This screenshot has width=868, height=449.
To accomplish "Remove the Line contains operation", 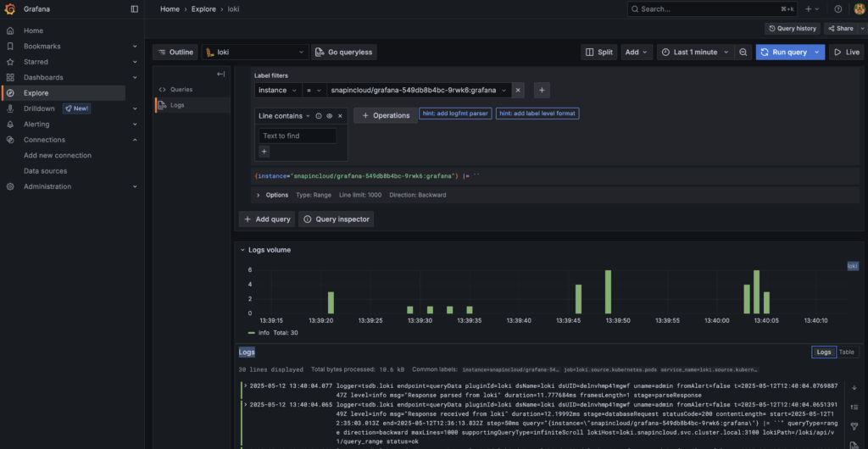I will click(341, 116).
